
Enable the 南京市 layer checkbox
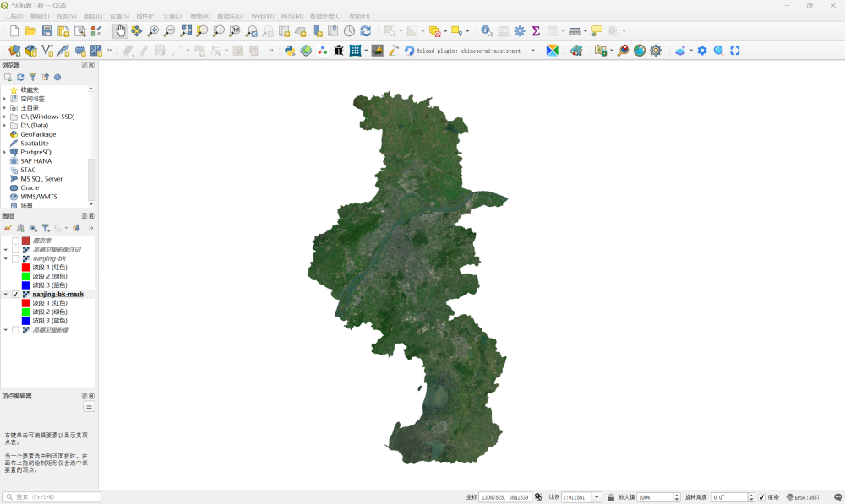pos(15,241)
